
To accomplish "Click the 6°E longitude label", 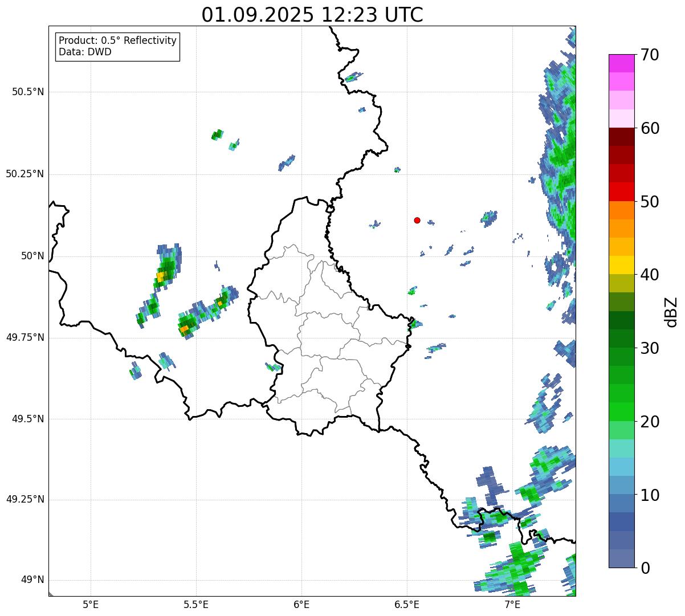I will click(x=301, y=604).
